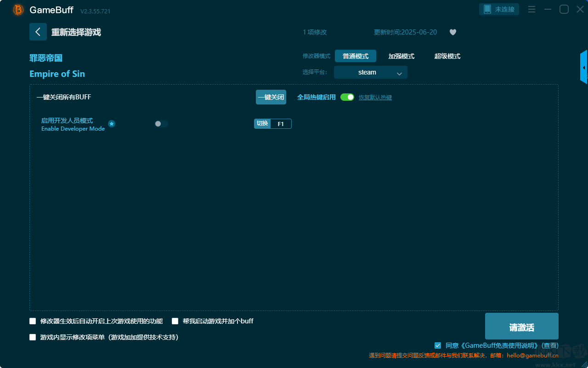Select the 超级模式 tab
The image size is (588, 368).
tap(447, 56)
